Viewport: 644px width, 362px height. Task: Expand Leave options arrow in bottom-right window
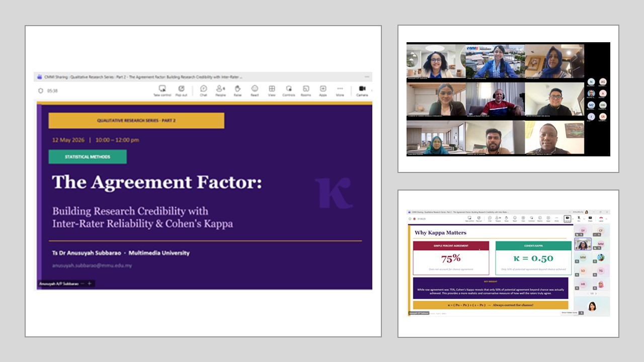point(606,219)
